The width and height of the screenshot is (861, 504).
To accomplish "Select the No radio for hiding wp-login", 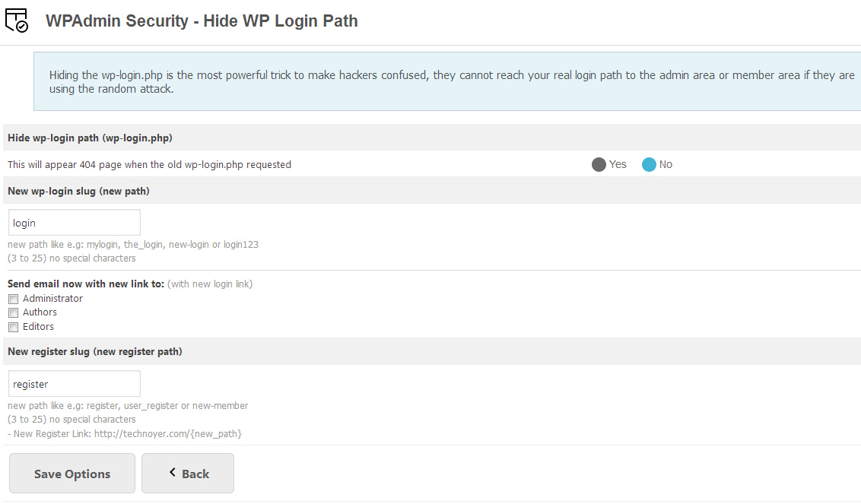I will click(649, 165).
